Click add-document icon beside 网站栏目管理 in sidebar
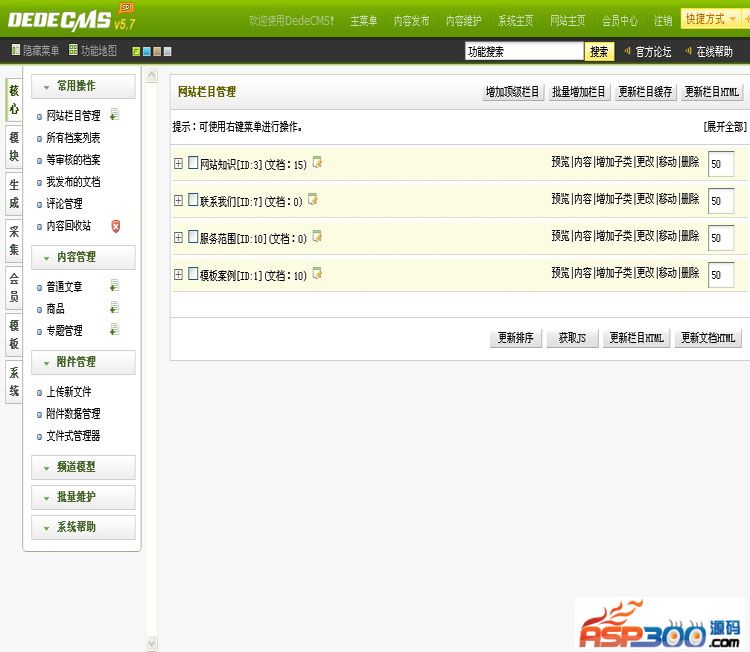750x652 pixels. click(114, 115)
